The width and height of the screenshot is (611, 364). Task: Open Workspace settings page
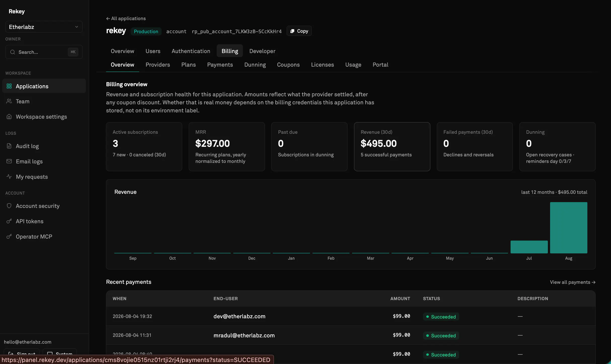click(x=44, y=116)
